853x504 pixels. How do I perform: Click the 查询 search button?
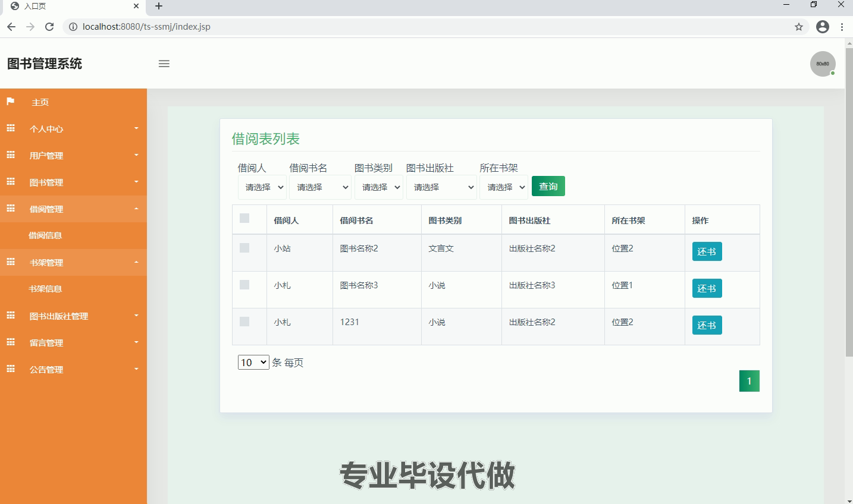click(548, 186)
